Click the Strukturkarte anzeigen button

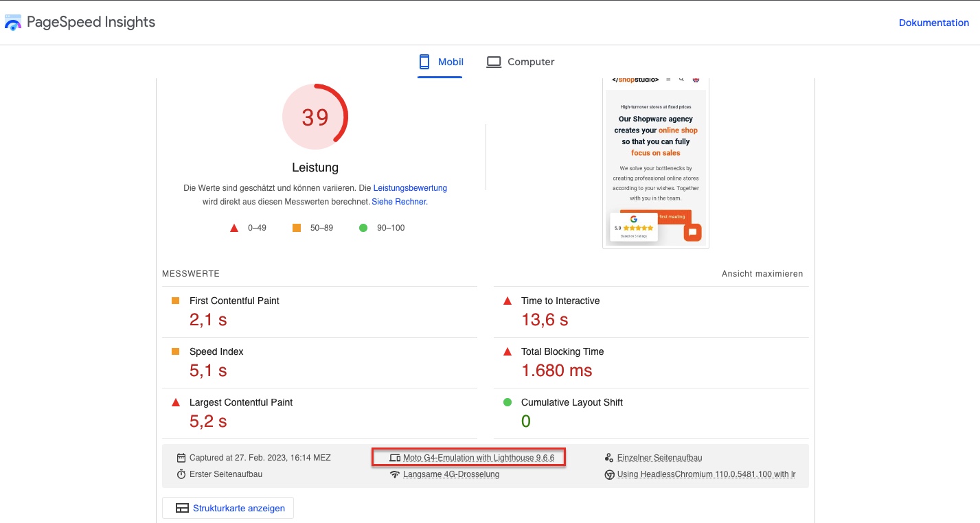[228, 508]
